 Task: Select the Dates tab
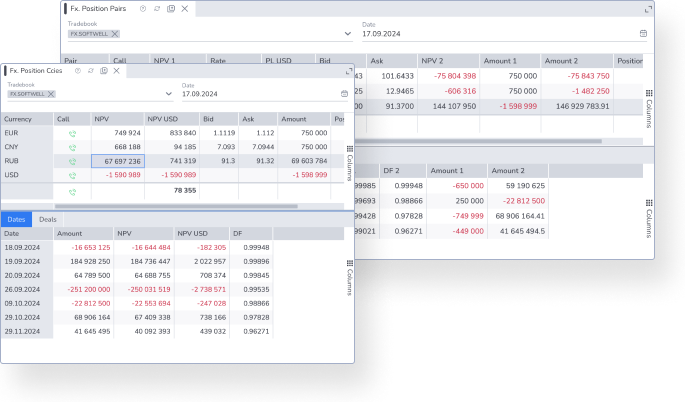point(16,219)
